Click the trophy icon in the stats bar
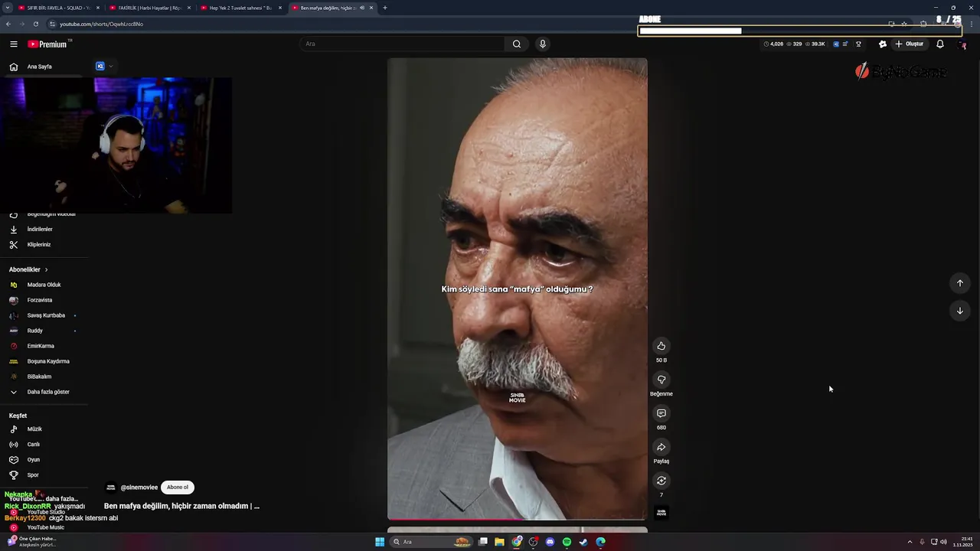 (x=858, y=44)
